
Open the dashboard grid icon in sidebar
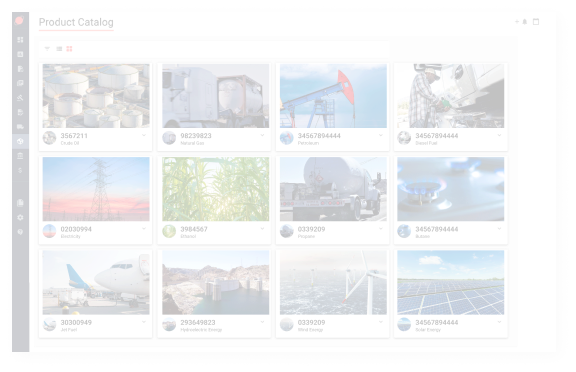click(20, 40)
